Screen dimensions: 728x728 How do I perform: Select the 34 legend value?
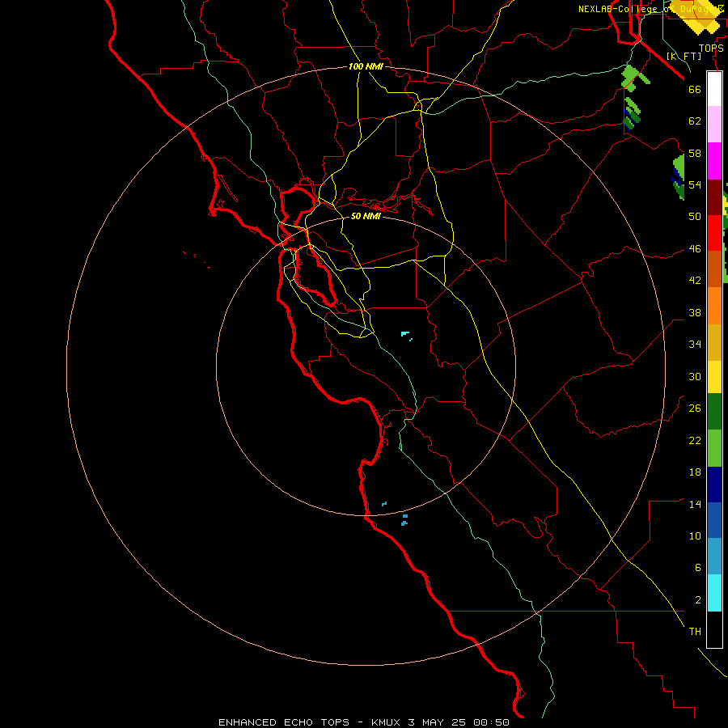pyautogui.click(x=695, y=344)
